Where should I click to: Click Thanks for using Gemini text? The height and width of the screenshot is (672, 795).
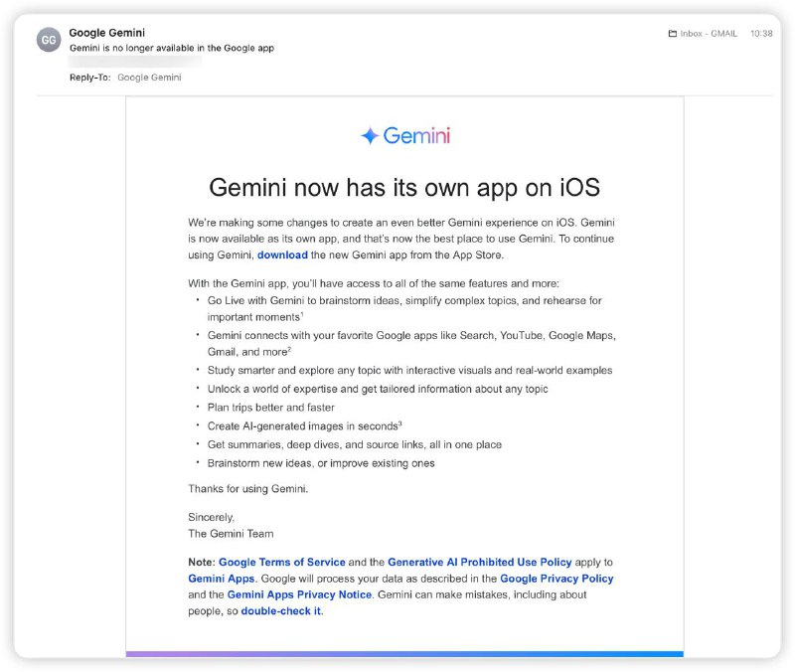coord(247,488)
